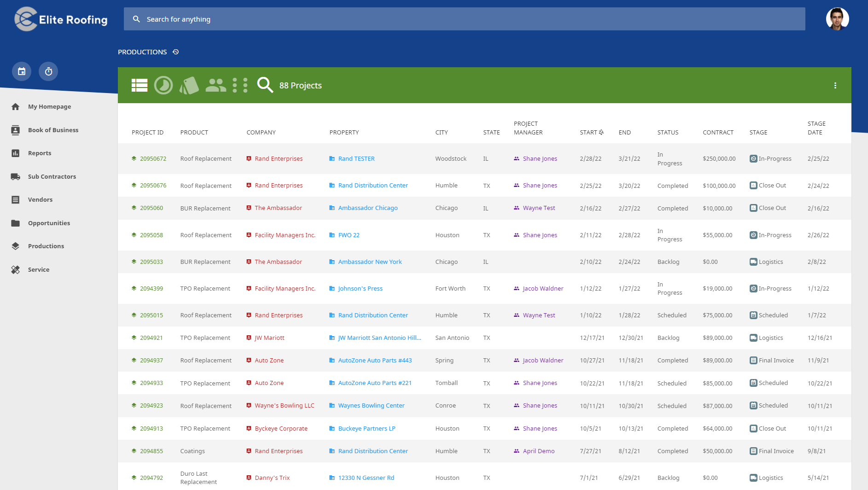Open the pie chart view icon

click(x=163, y=85)
